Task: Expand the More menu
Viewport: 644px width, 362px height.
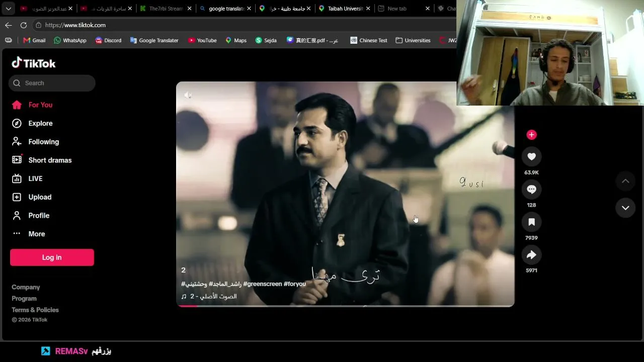Action: 29,234
